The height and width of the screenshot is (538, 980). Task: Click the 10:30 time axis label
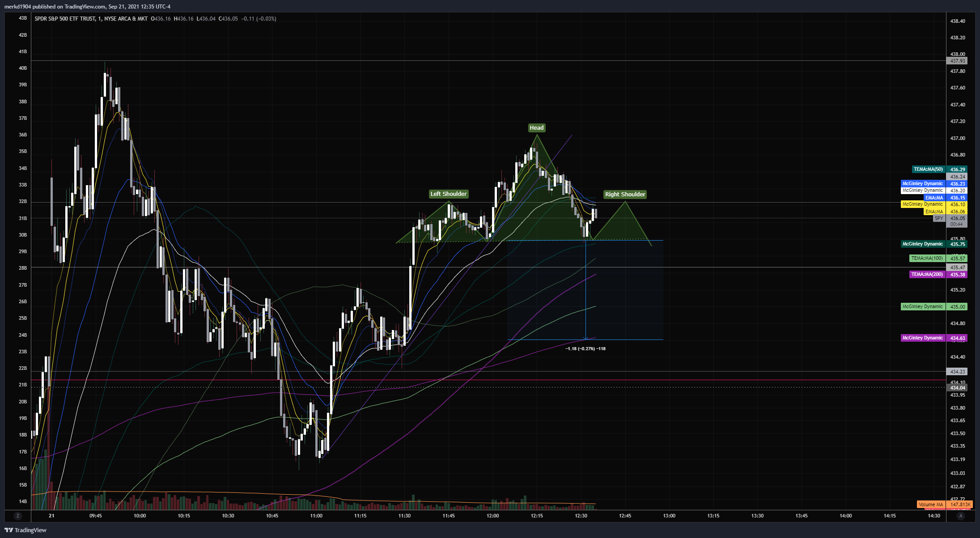(228, 516)
